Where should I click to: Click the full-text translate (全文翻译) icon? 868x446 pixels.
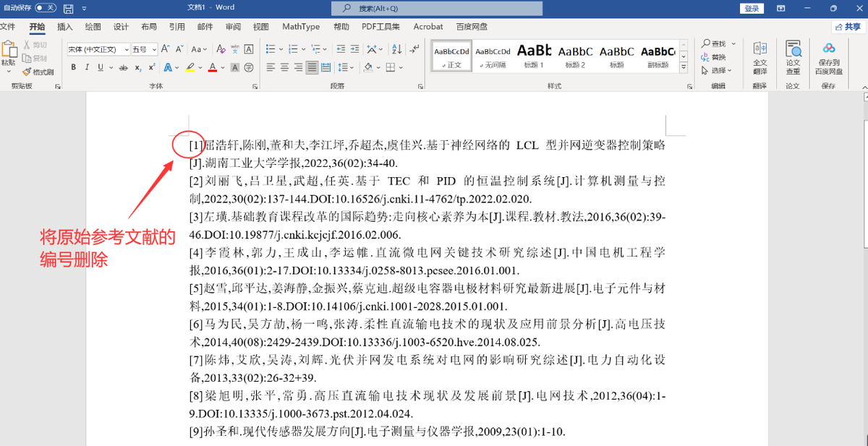pos(759,57)
